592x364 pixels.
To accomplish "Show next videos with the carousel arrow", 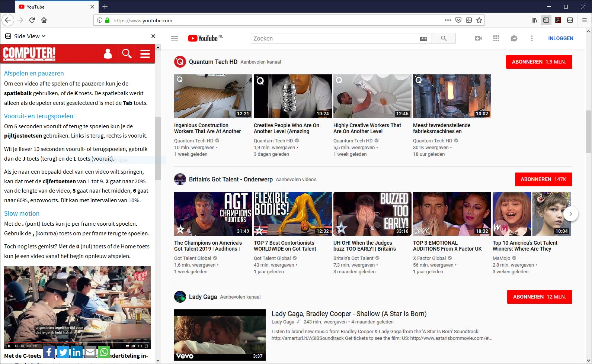I will click(570, 214).
